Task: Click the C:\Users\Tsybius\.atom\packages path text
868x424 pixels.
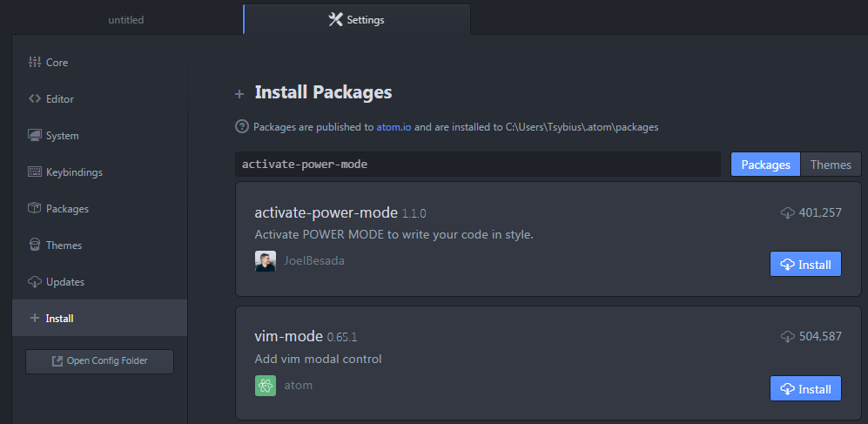Action: pyautogui.click(x=582, y=127)
